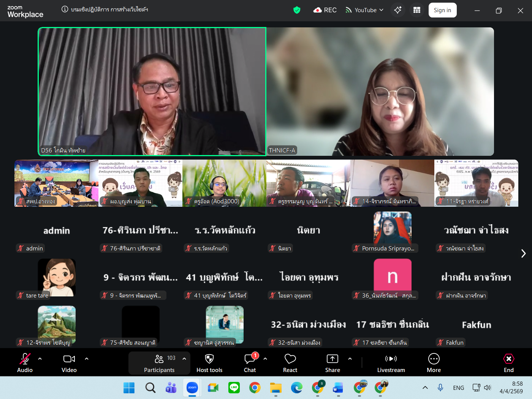Open the YouTube livestream dropdown

point(364,10)
